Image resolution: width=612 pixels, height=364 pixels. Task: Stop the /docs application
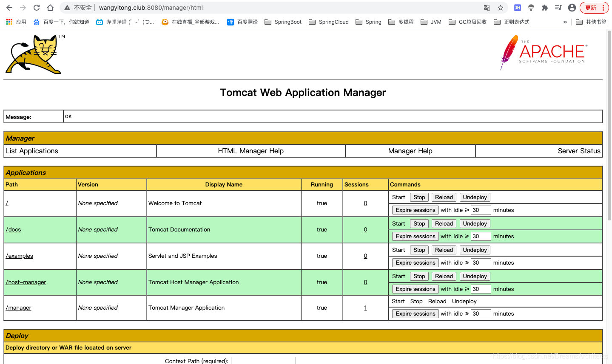pyautogui.click(x=419, y=224)
